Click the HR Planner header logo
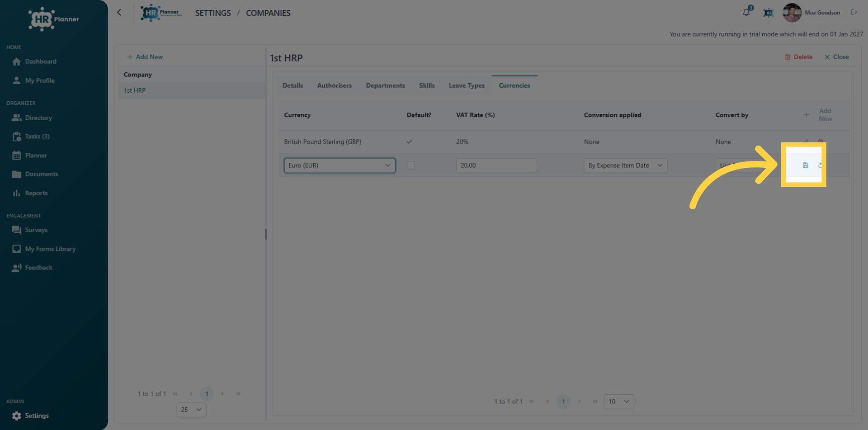This screenshot has height=430, width=868. pyautogui.click(x=161, y=13)
